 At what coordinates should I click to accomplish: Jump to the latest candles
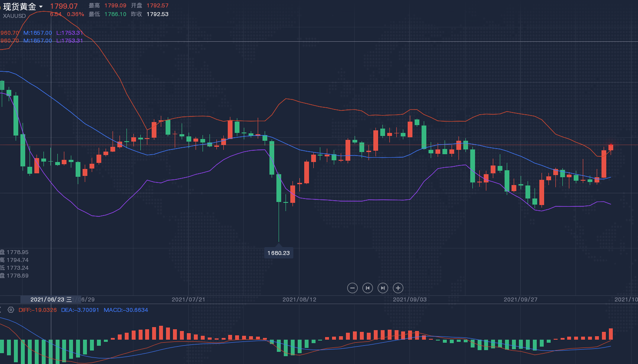383,288
